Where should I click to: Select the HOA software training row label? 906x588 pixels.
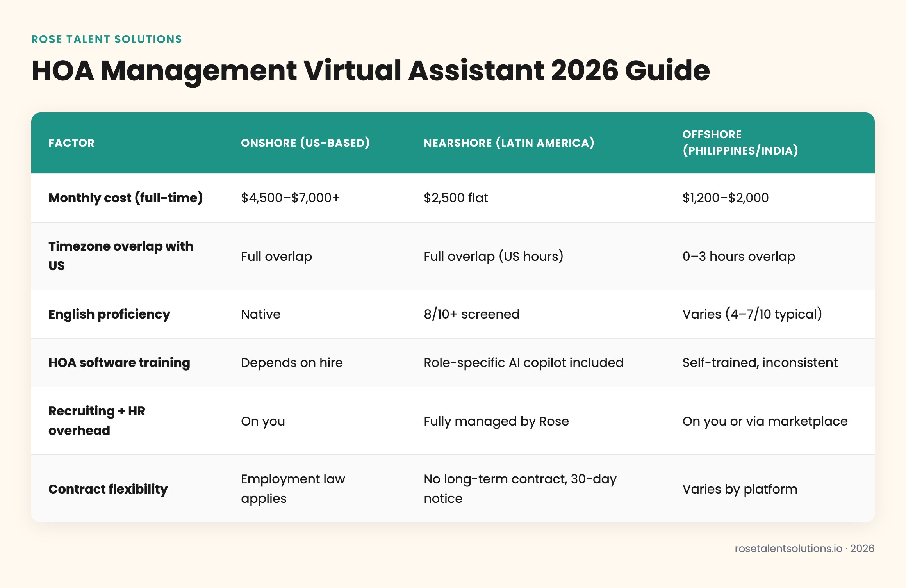(119, 363)
